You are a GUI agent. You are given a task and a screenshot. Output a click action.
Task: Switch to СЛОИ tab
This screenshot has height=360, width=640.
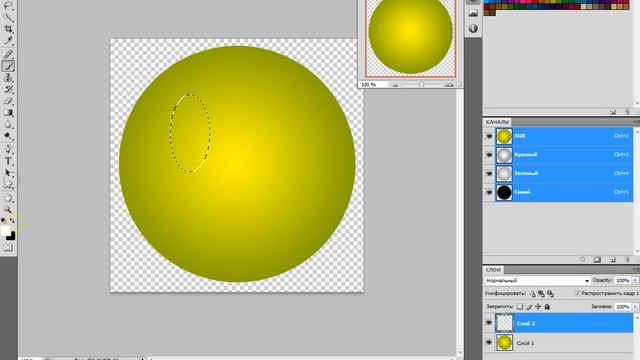pos(493,270)
